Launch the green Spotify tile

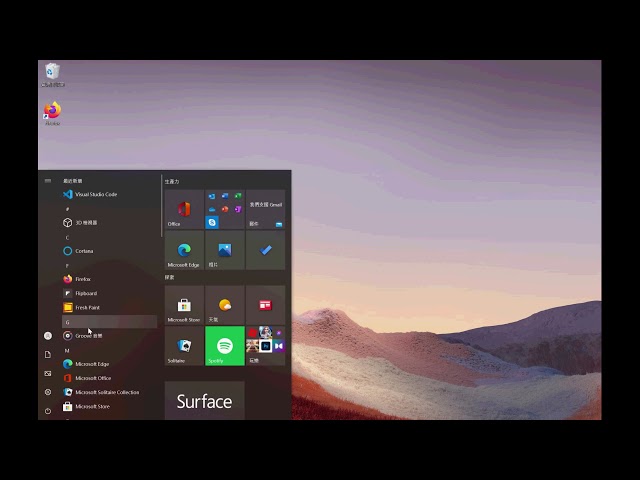pyautogui.click(x=224, y=346)
